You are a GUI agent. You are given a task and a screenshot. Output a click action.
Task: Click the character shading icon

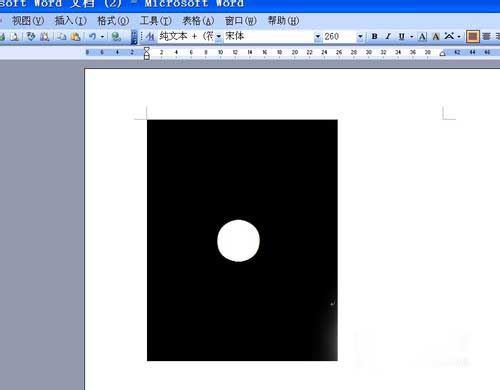[436, 36]
